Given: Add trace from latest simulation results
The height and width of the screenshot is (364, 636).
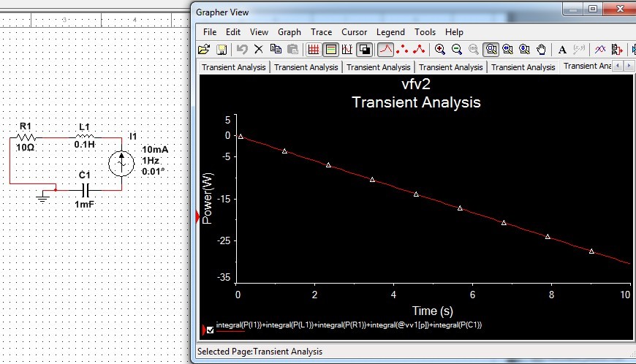Looking at the screenshot, I should [600, 50].
